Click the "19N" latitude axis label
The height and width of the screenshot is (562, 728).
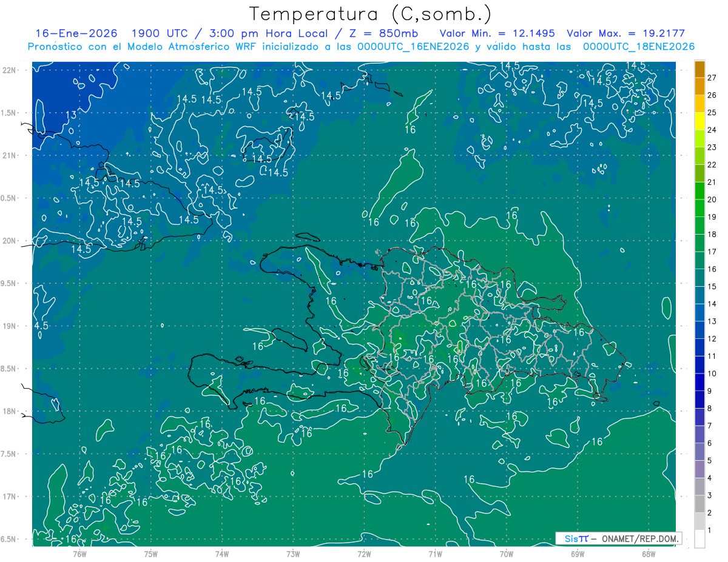pos(9,326)
